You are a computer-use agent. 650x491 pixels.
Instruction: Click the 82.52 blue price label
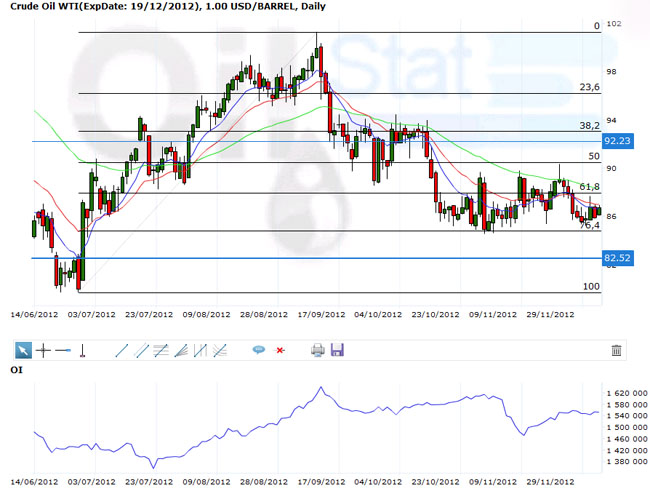pos(618,258)
